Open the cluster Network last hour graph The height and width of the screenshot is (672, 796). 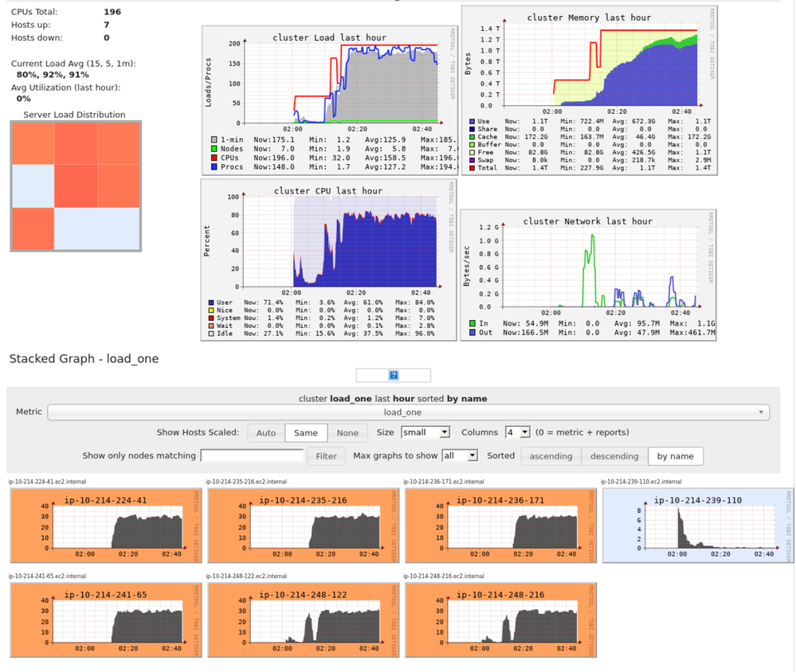pyautogui.click(x=589, y=275)
